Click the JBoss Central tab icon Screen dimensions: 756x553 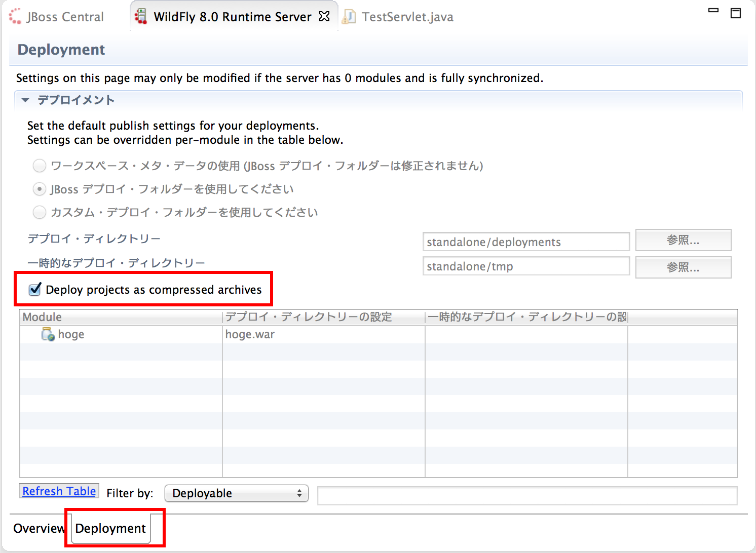click(15, 16)
